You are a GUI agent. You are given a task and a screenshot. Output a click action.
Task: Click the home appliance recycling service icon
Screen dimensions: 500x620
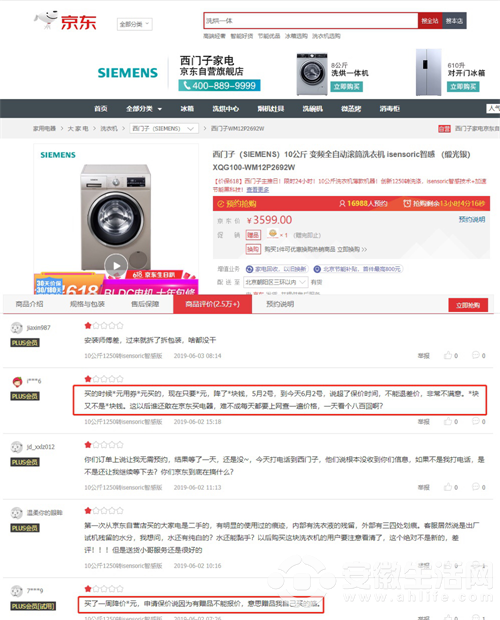pos(249,269)
